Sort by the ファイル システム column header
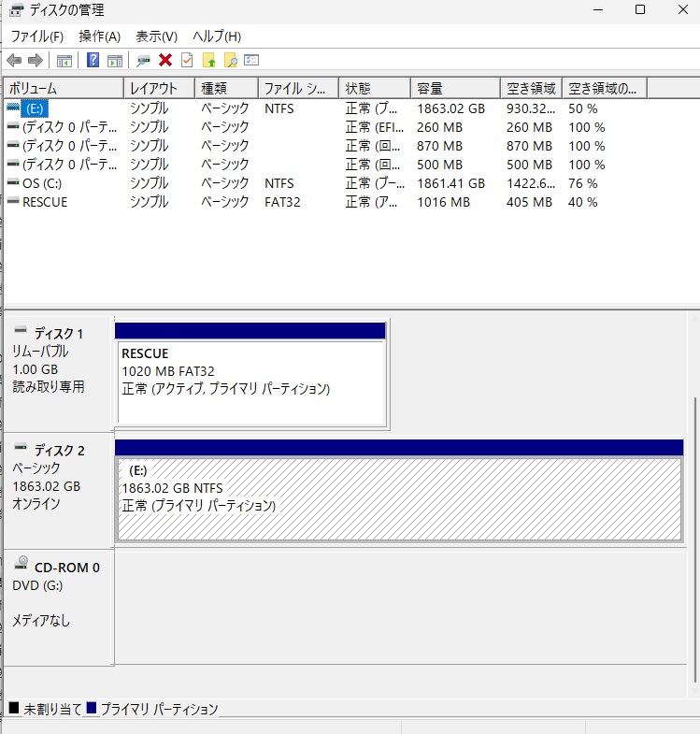Viewport: 700px width, 734px height. click(x=298, y=88)
